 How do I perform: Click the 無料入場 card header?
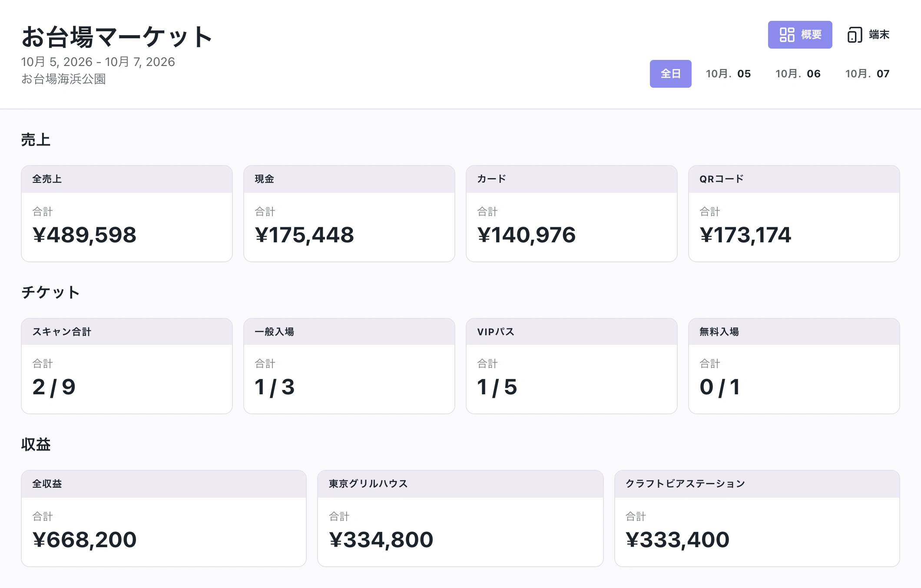point(794,332)
